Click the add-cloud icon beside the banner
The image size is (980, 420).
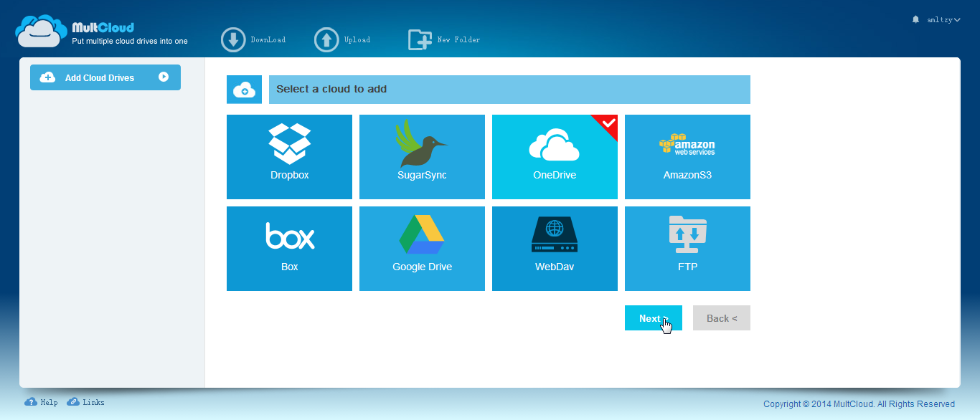coord(244,89)
